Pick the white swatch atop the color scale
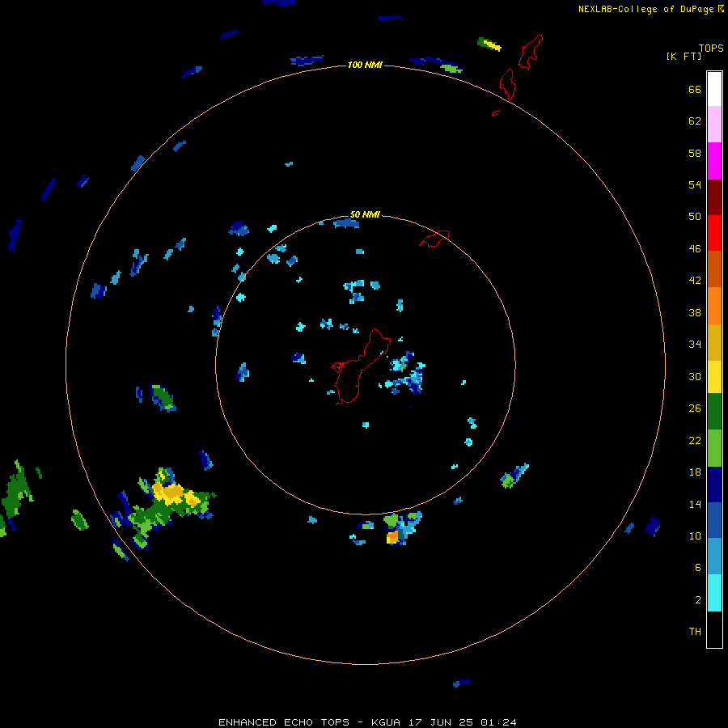The image size is (728, 728). click(x=714, y=89)
